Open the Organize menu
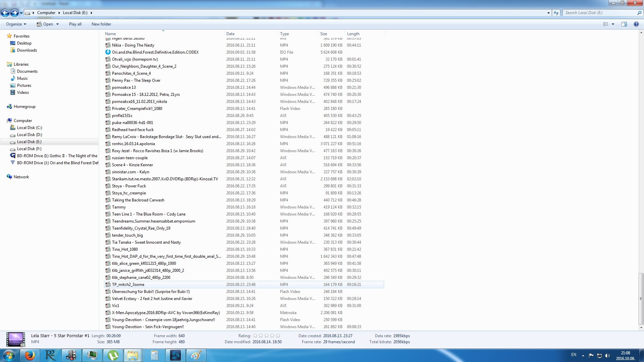The width and height of the screenshot is (644, 362). coord(16,24)
